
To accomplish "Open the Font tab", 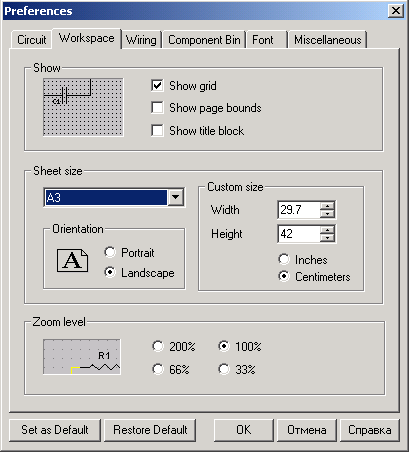I will tap(267, 40).
